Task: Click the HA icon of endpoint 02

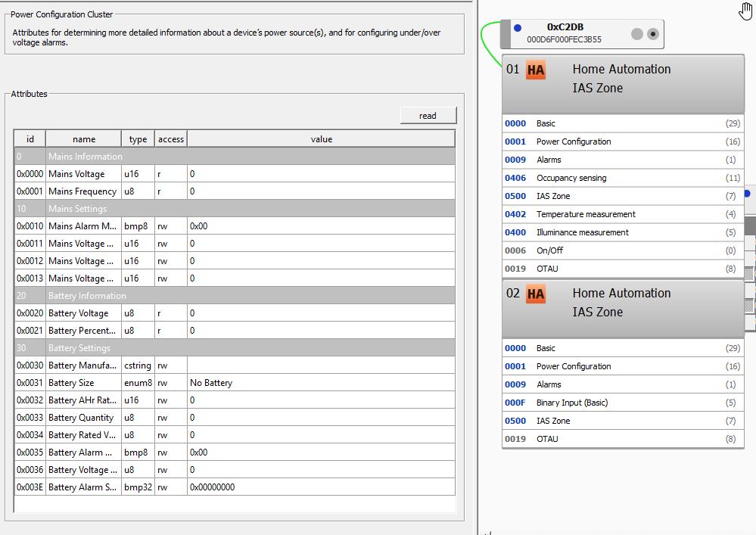Action: (x=535, y=294)
